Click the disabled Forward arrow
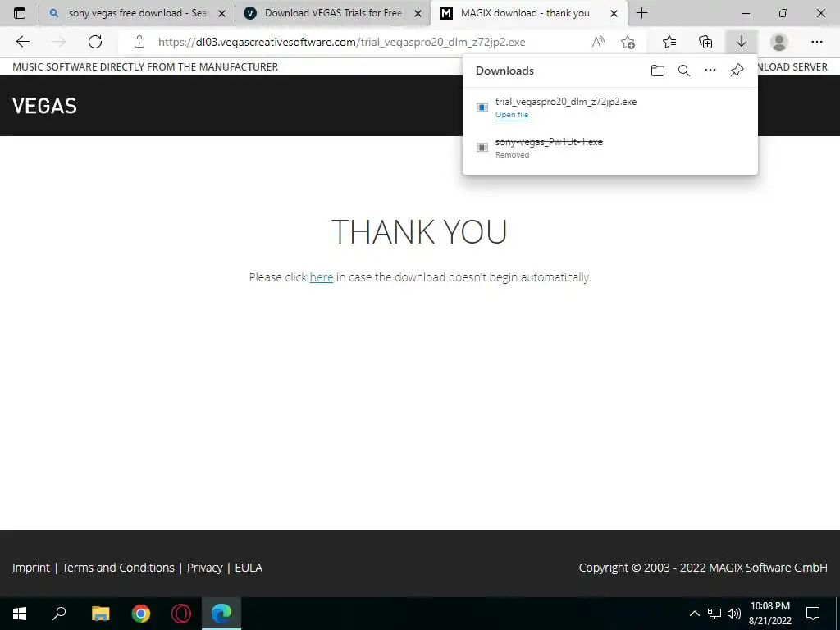 [x=59, y=42]
